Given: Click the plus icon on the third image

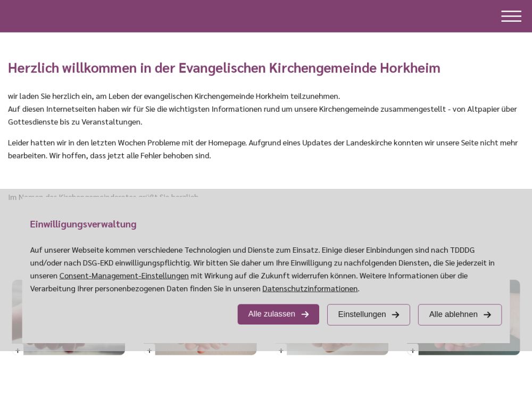Looking at the screenshot, I should [281, 350].
